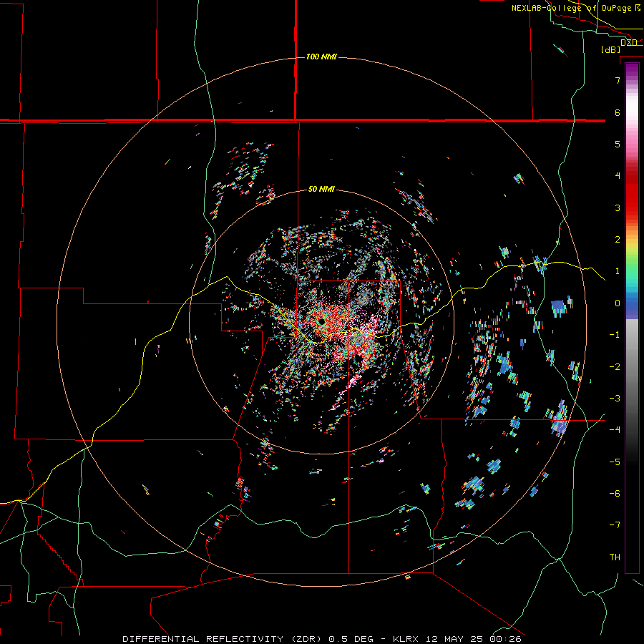The image size is (644, 644).
Task: Click the 5 tick label on color scale
Action: pos(618,144)
